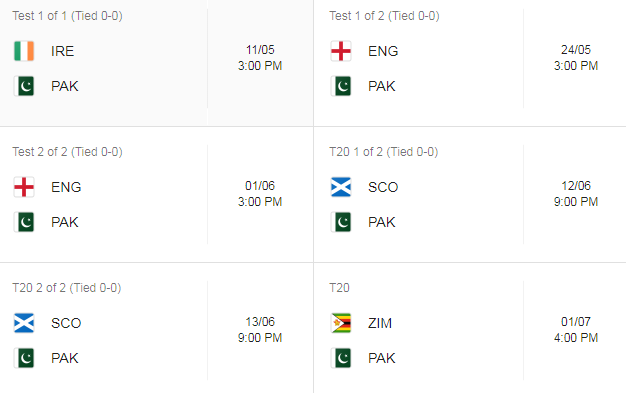Open the match scheduled 13/06 9:00 PM
Image resolution: width=626 pixels, height=393 pixels.
[x=260, y=330]
